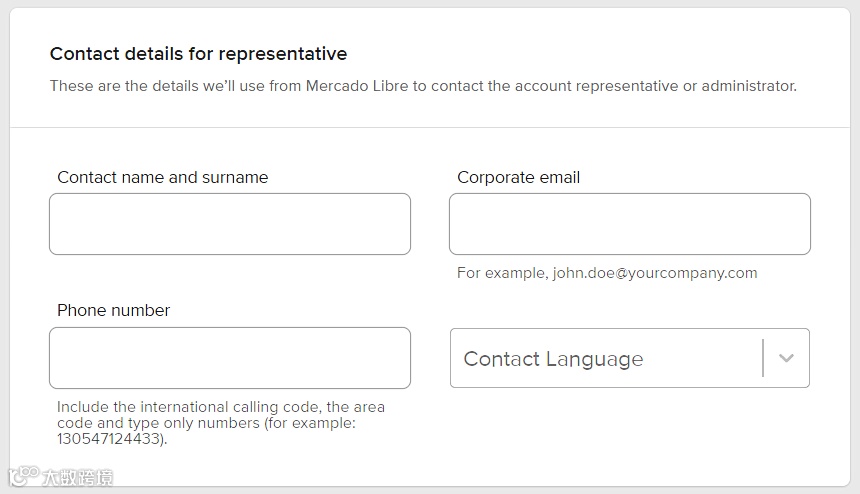This screenshot has height=494, width=860.
Task: Click the 大数跨境 watermark text
Action: point(77,478)
